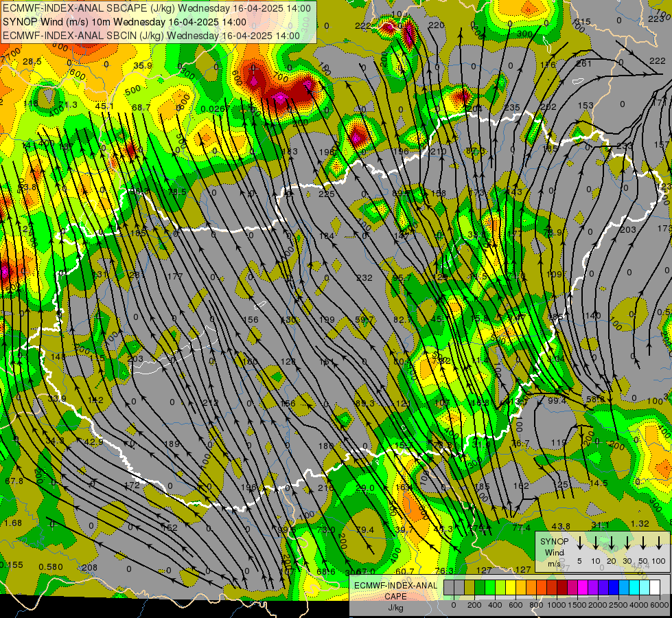Viewport: 672px width, 618px height.
Task: Pick the bright magenta swatch in CAPE legend
Action: tap(583, 587)
